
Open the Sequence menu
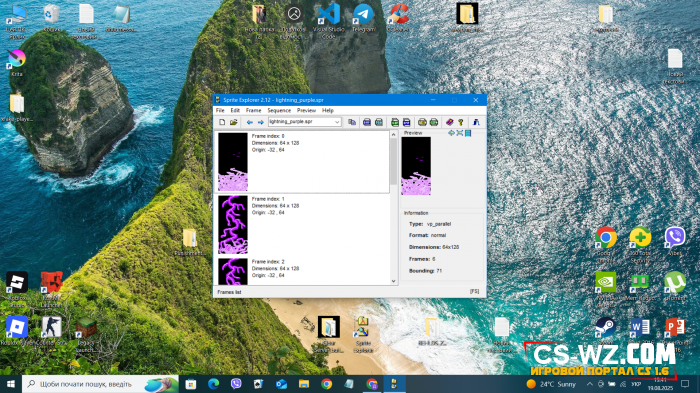click(279, 110)
